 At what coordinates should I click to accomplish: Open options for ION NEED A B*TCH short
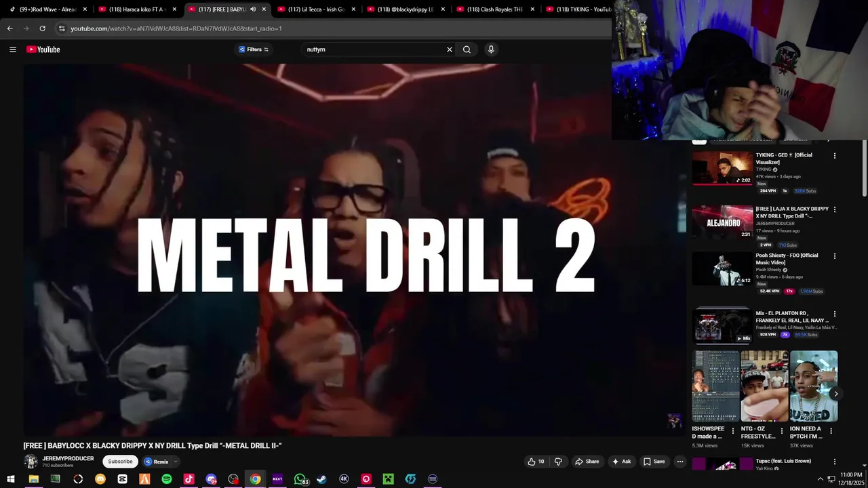[x=831, y=430]
